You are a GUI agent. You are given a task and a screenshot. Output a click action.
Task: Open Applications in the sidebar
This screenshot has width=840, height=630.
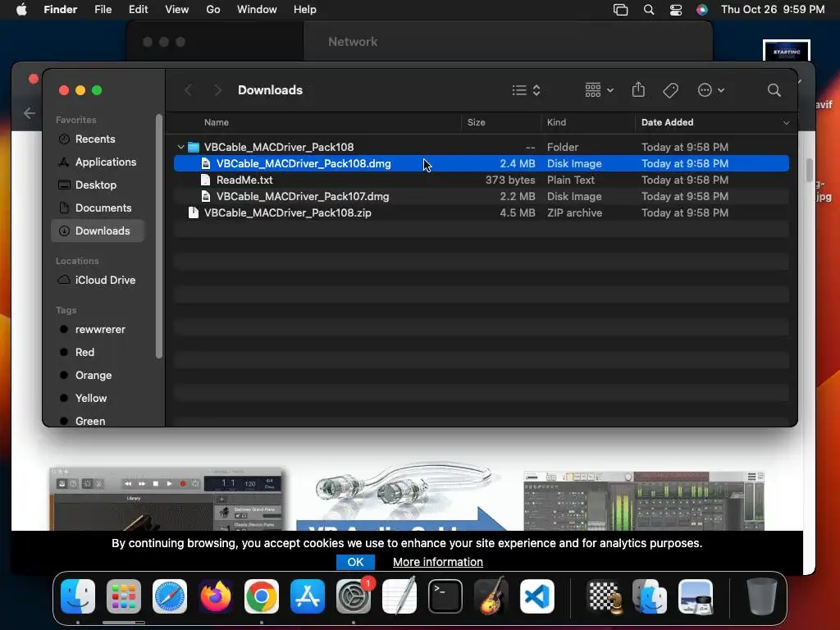(x=98, y=162)
